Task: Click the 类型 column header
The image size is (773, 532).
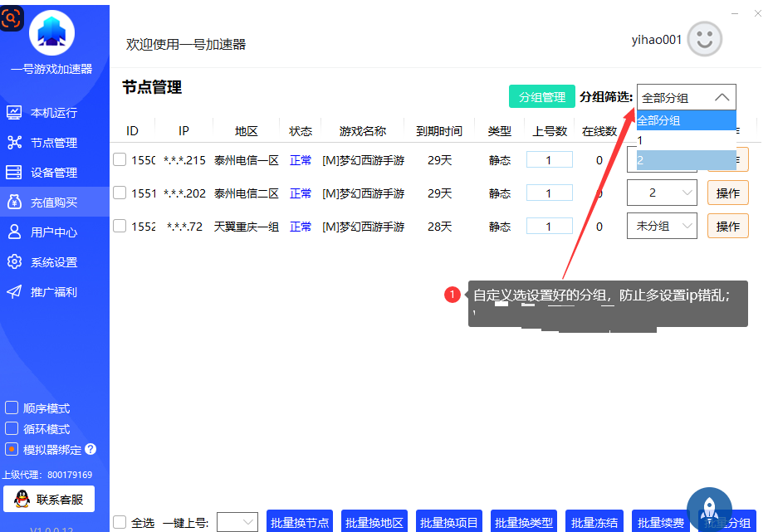Action: 500,131
